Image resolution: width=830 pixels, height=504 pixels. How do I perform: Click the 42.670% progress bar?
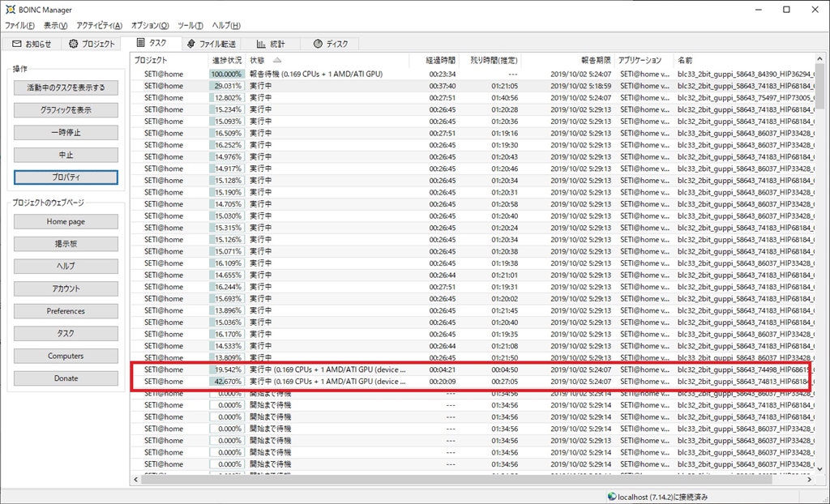pos(227,381)
